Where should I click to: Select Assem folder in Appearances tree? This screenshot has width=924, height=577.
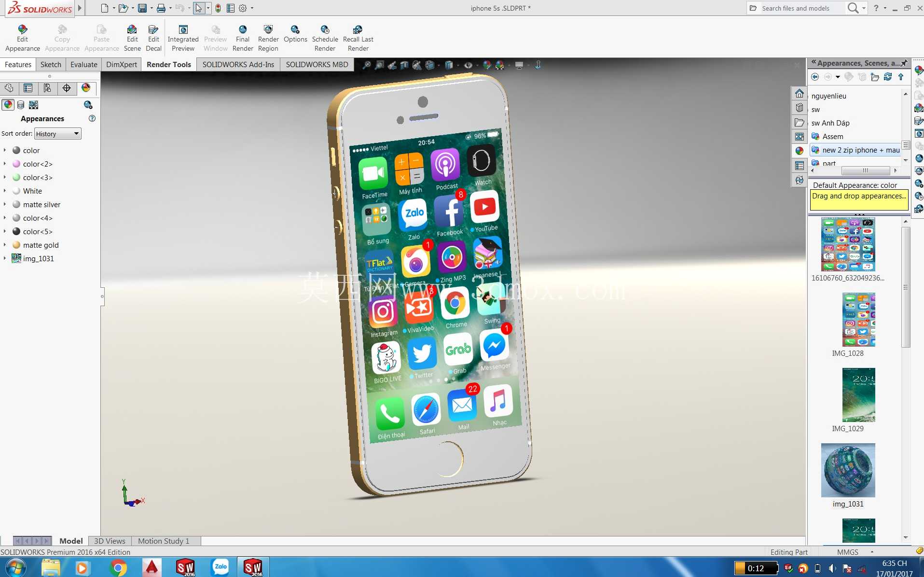827,137
